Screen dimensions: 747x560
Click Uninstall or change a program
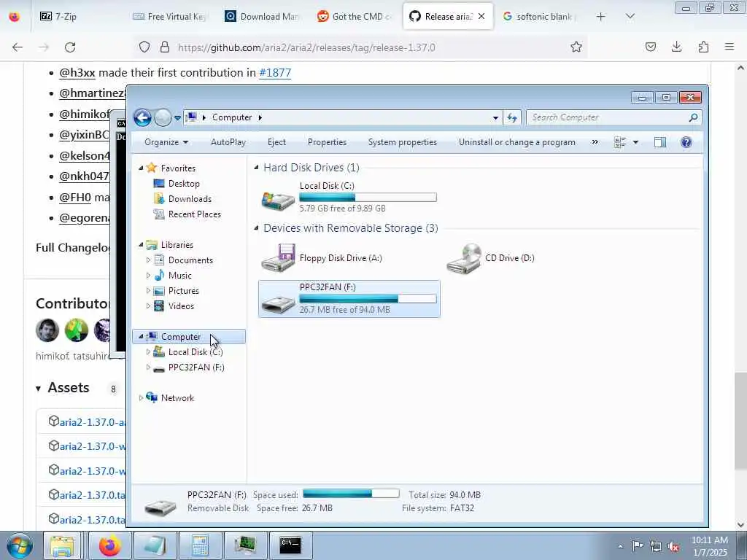517,142
